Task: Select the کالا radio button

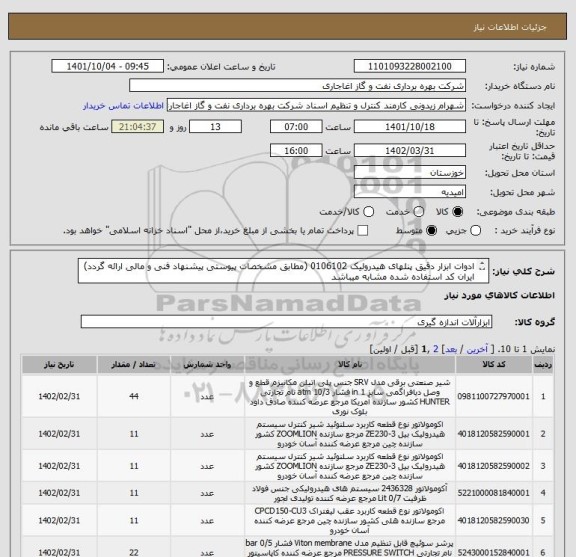Action: (458, 212)
